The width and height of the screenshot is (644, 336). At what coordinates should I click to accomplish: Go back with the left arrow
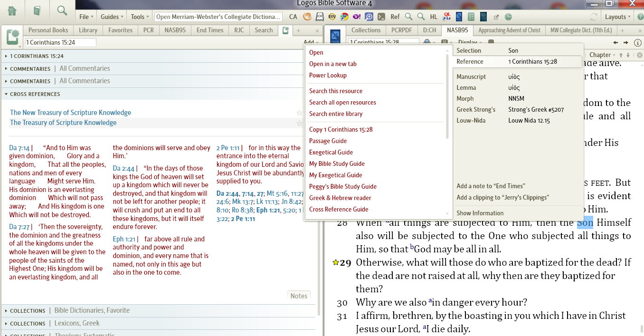click(x=616, y=42)
